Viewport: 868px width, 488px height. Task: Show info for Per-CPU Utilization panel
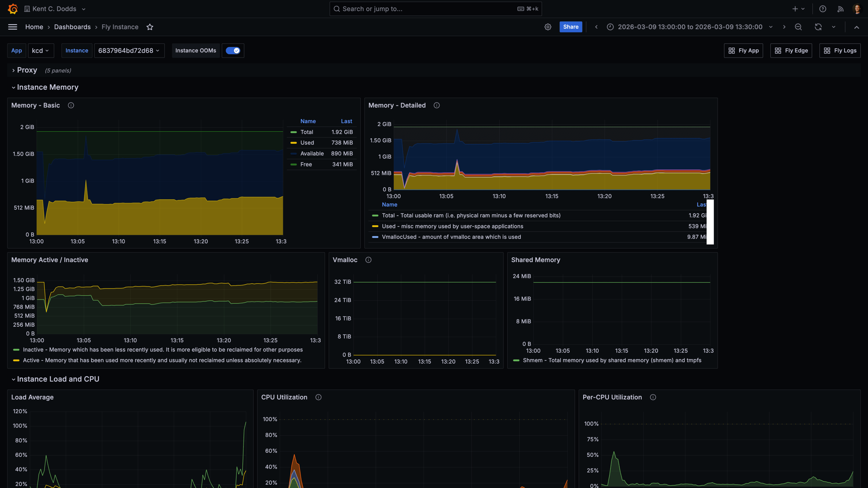[653, 397]
